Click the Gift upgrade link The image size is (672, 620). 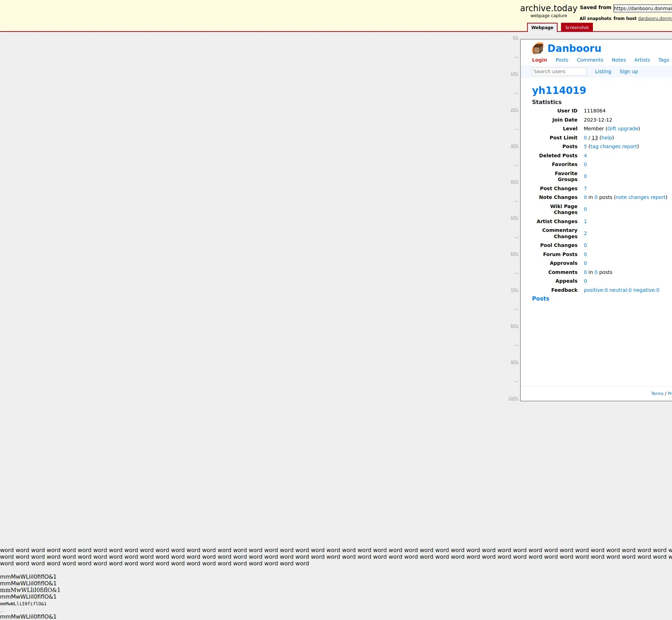click(x=623, y=129)
